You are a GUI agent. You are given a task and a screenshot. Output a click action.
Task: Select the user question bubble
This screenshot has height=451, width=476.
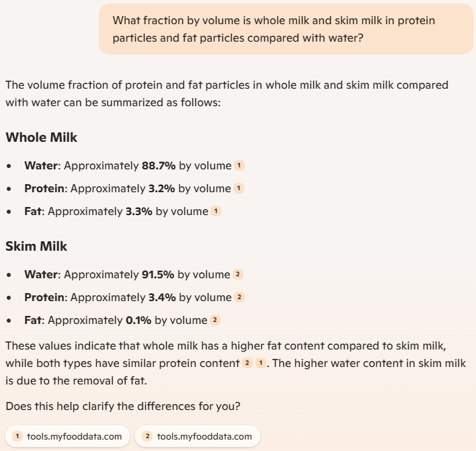(x=286, y=30)
